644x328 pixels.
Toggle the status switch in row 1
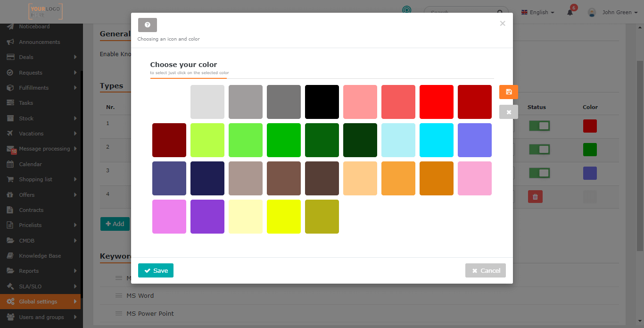coord(539,126)
